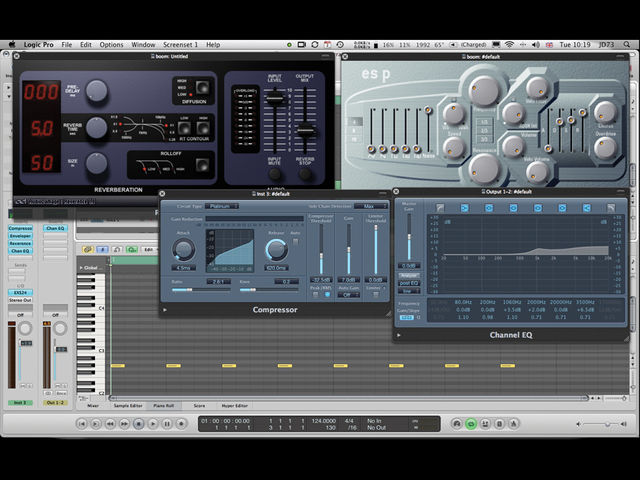
Task: Click the Input Mute button in reverb
Action: [x=275, y=174]
